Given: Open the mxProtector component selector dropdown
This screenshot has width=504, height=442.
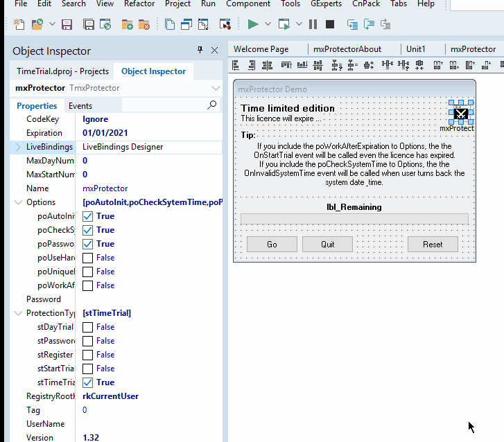Looking at the screenshot, I should point(216,88).
